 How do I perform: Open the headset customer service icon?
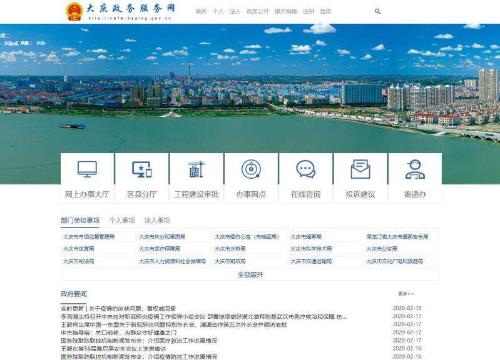415,169
